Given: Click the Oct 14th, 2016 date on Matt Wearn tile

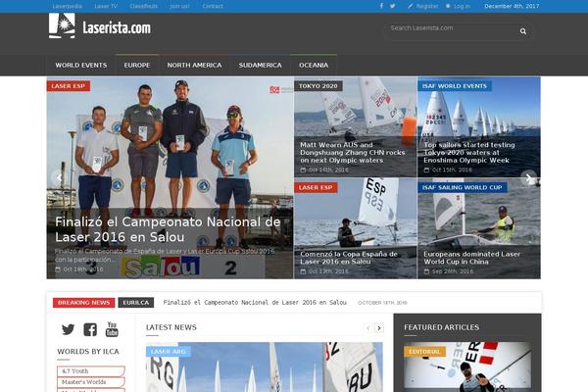Looking at the screenshot, I should pos(324,170).
